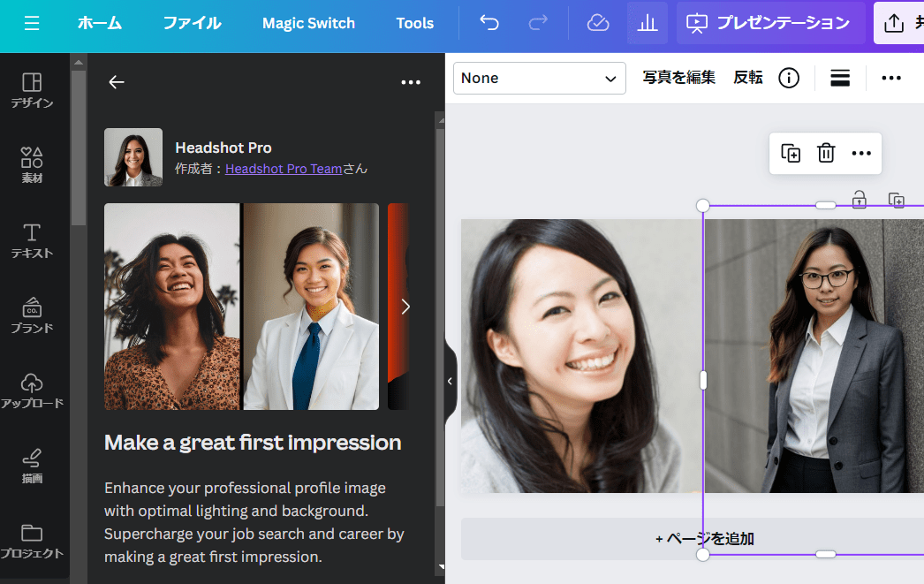Screen dimensions: 924x584
Task: Toggle the lock icon above the page
Action: (x=859, y=200)
